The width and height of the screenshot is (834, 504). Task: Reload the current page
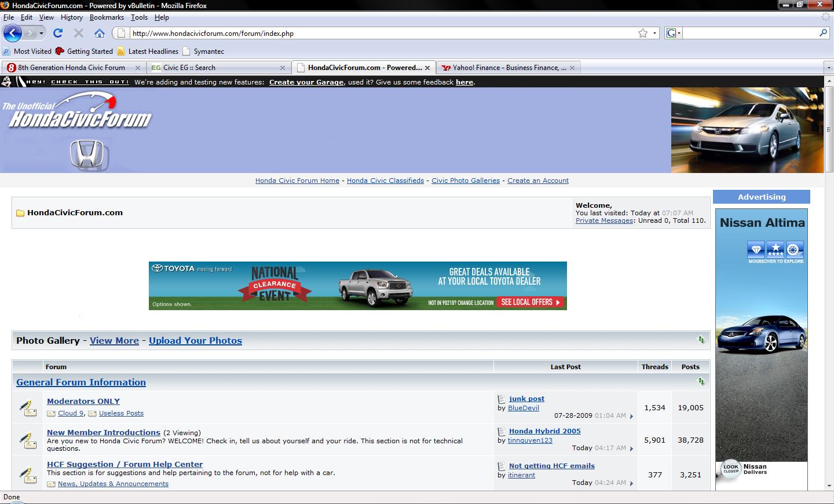(58, 33)
